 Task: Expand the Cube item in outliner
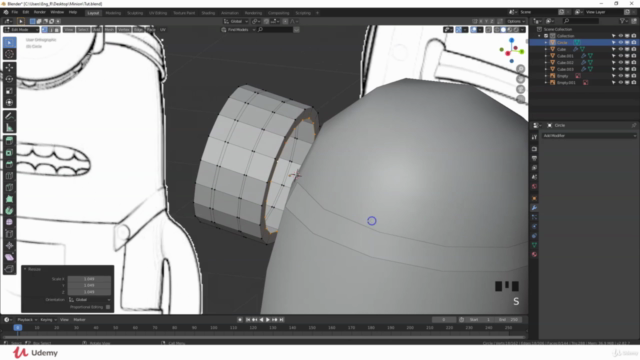tap(546, 49)
